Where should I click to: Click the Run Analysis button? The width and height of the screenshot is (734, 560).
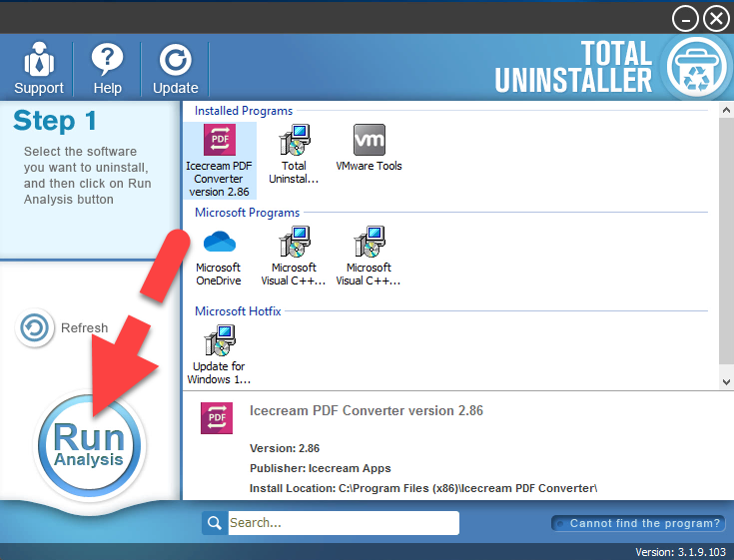coord(90,445)
